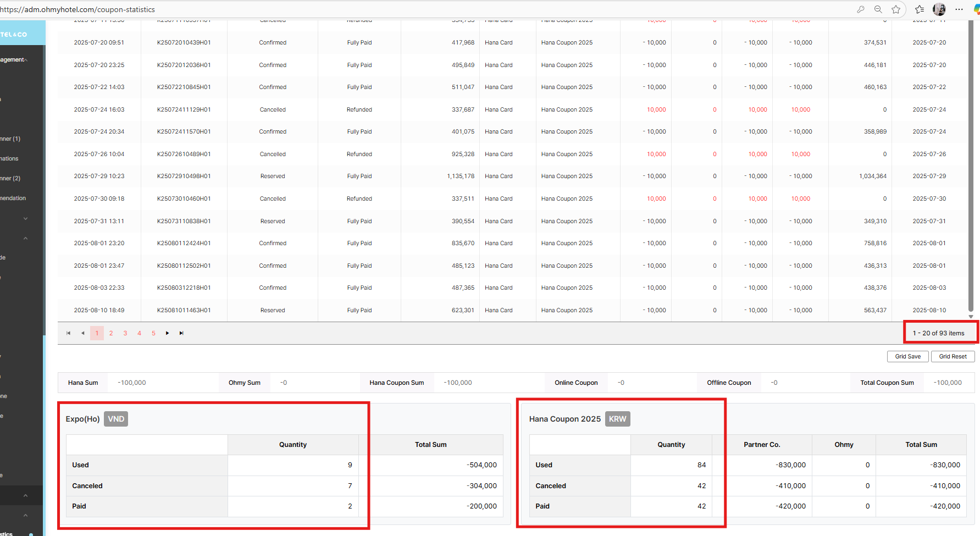This screenshot has height=536, width=980.
Task: Click the final amount 1,034,364
Action: pos(873,176)
